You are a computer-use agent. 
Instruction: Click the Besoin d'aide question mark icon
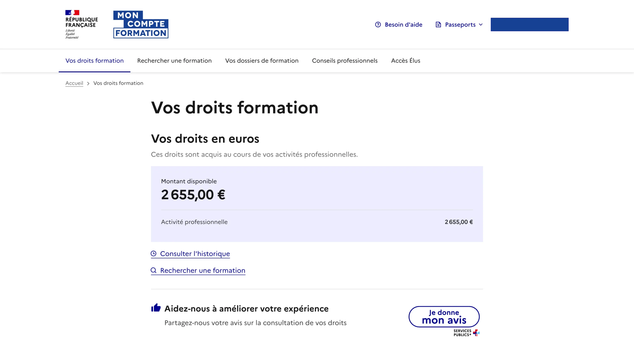pyautogui.click(x=378, y=25)
